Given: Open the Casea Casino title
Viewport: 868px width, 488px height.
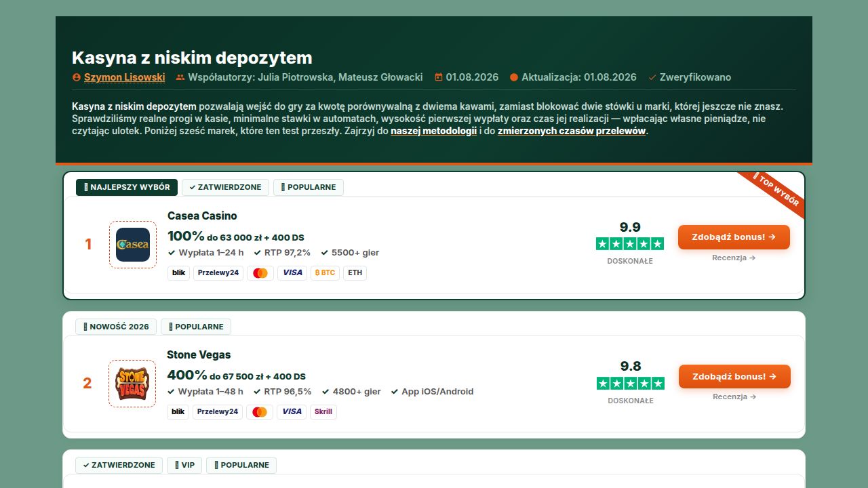Looking at the screenshot, I should pos(202,216).
